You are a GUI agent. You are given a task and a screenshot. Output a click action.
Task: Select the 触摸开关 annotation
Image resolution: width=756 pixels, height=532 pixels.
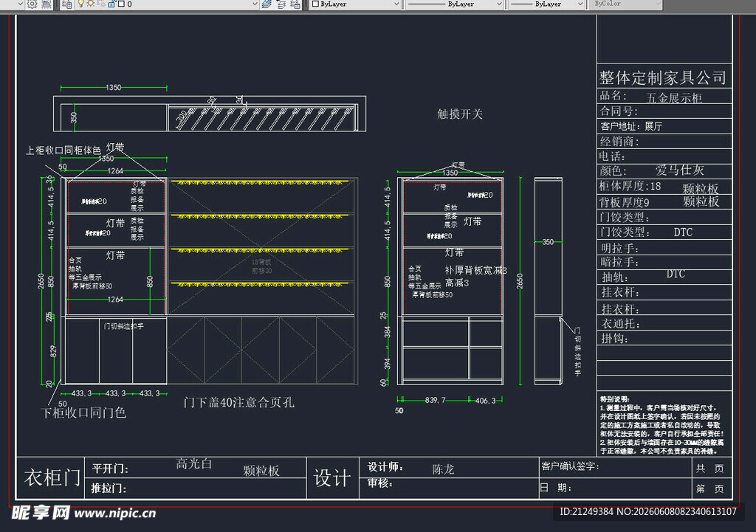click(x=460, y=114)
